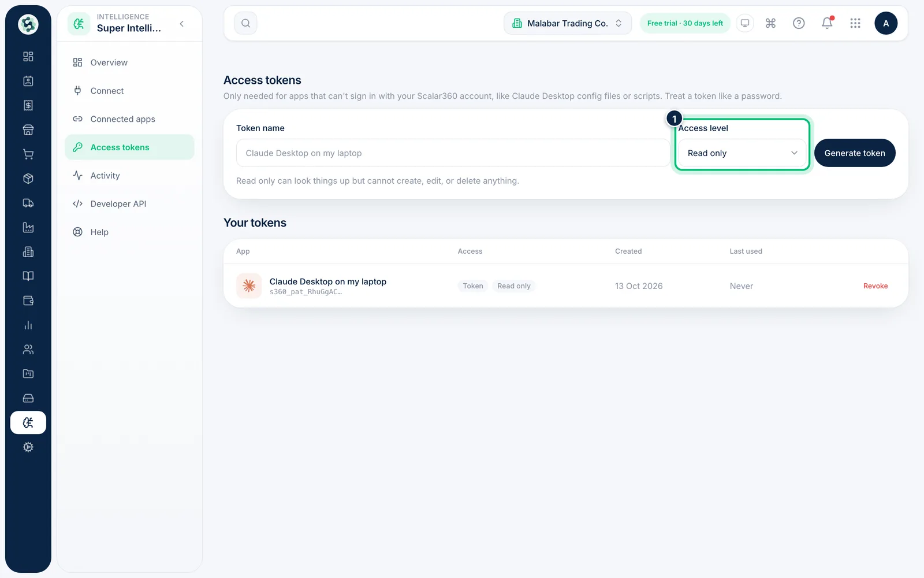Focus the Token name input field
The width and height of the screenshot is (924, 578).
(453, 153)
